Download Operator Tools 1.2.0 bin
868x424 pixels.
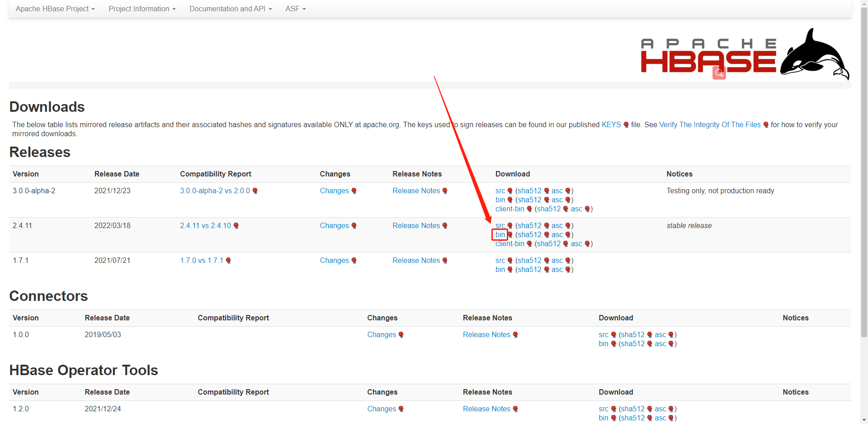604,418
